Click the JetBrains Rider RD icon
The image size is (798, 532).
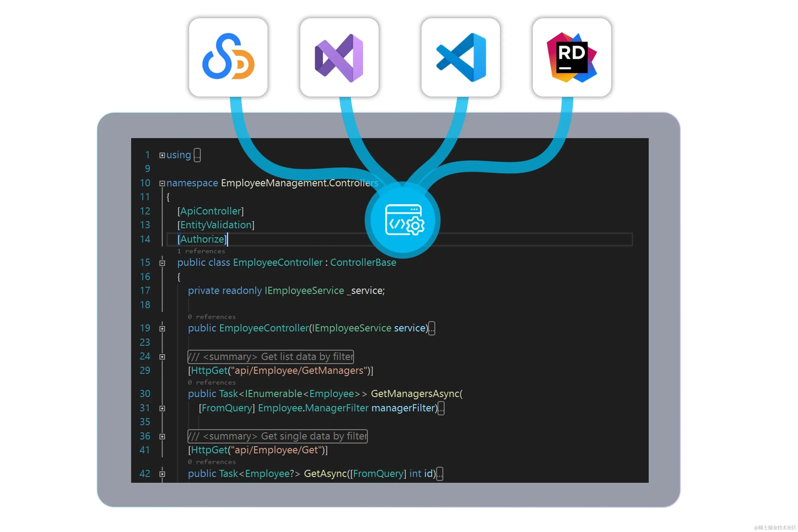[572, 57]
